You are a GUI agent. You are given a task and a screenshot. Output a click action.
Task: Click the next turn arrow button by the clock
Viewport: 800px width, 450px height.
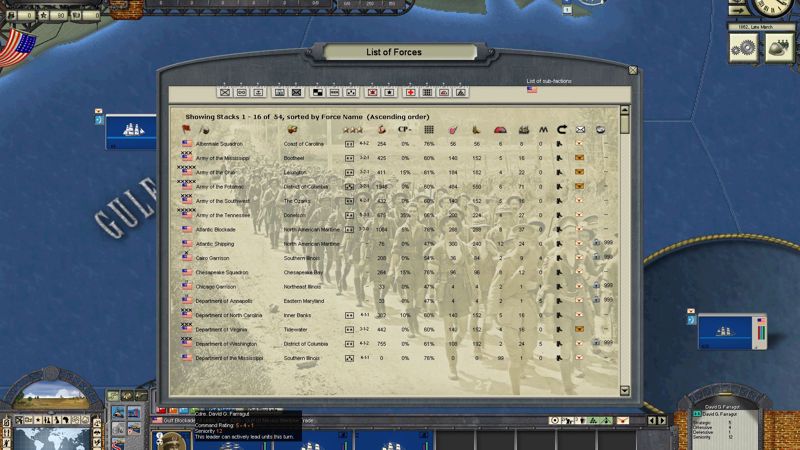tap(738, 10)
